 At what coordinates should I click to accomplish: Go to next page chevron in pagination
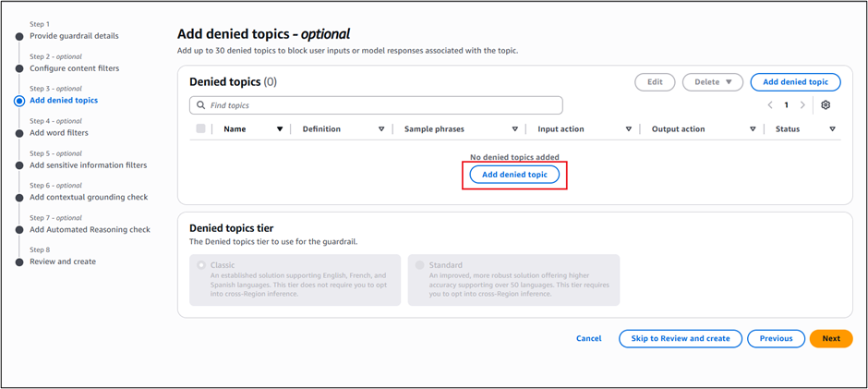[802, 105]
